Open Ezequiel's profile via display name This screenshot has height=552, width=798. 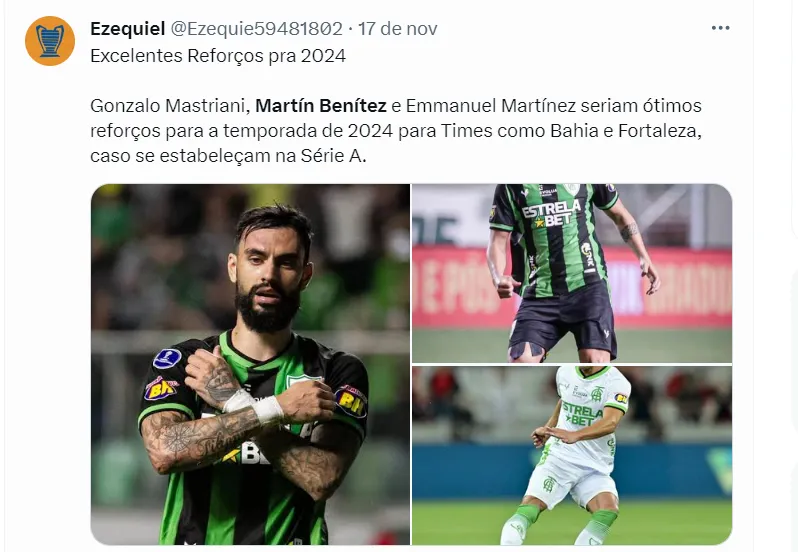128,28
